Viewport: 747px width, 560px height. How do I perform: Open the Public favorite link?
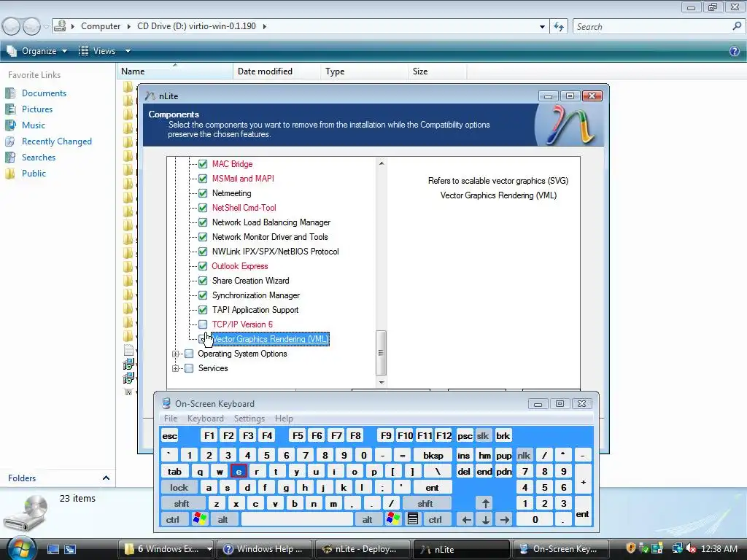pyautogui.click(x=34, y=174)
